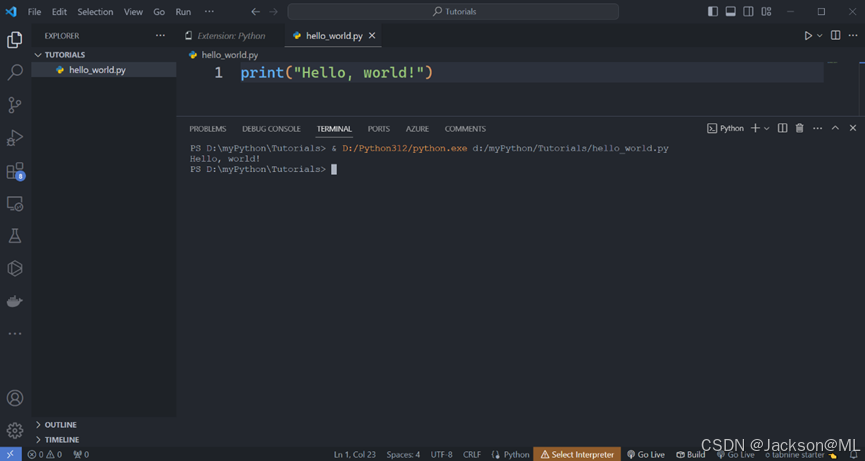865x461 pixels.
Task: Maximize the panel with up chevron
Action: tap(835, 128)
